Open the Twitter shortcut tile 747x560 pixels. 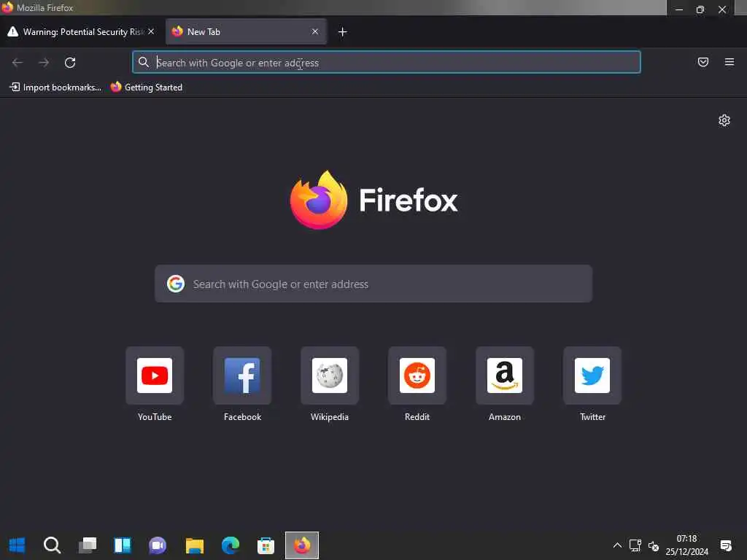click(592, 376)
